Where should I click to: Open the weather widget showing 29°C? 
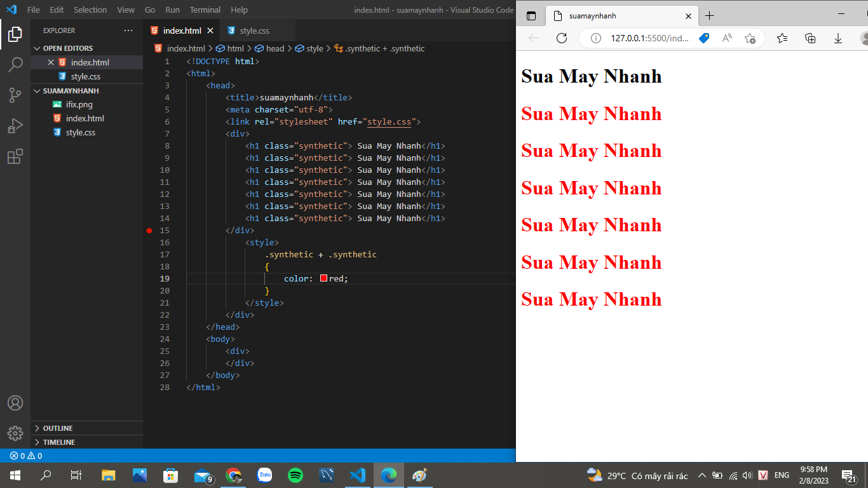(637, 475)
